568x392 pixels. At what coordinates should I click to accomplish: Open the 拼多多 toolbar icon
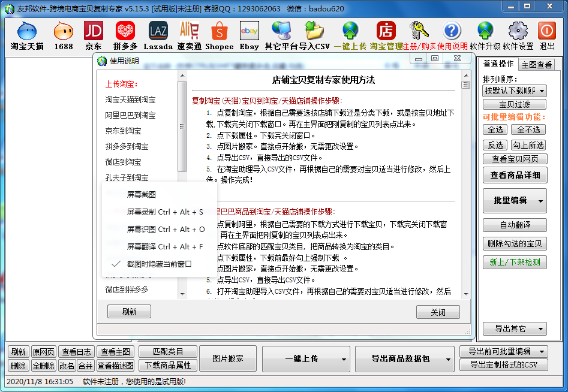[125, 35]
